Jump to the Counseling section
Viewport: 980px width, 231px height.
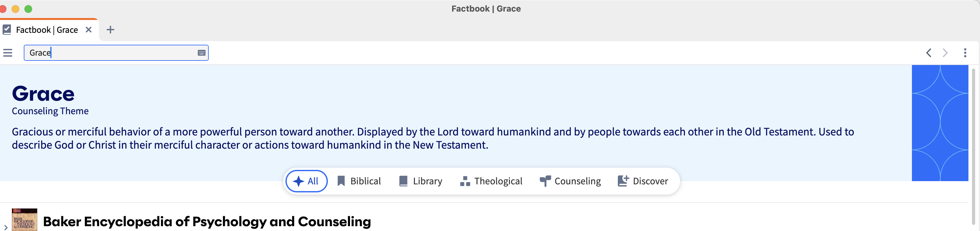(570, 181)
